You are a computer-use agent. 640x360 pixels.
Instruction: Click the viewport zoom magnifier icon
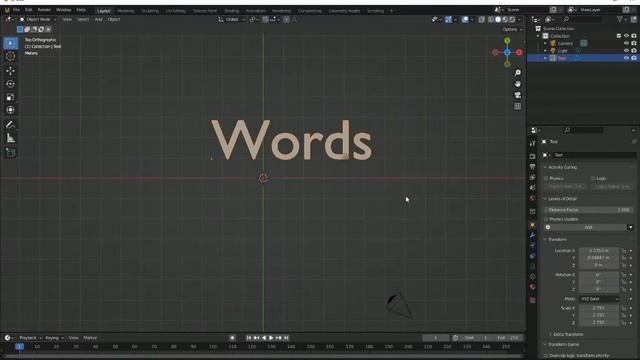[x=518, y=73]
